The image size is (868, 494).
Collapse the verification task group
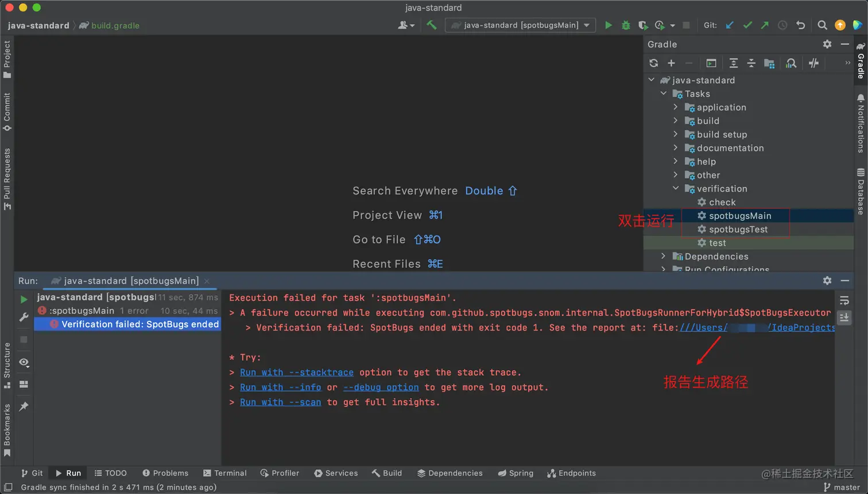click(x=675, y=188)
